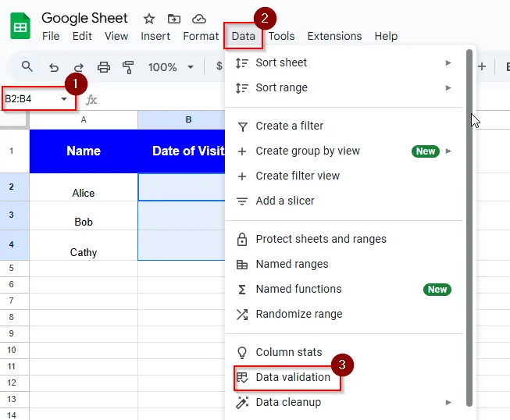This screenshot has width=510, height=420.
Task: Expand the Sort range submenu arrow
Action: click(x=448, y=87)
